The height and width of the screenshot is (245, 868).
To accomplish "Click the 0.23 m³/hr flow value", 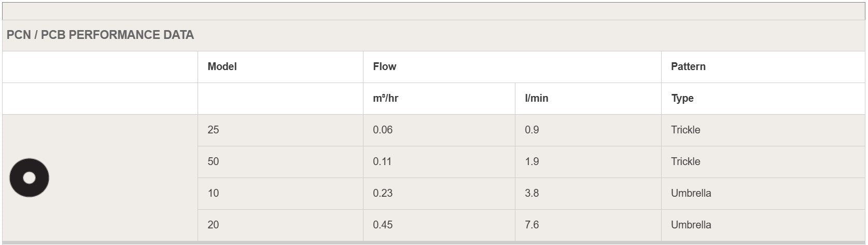I will [383, 193].
